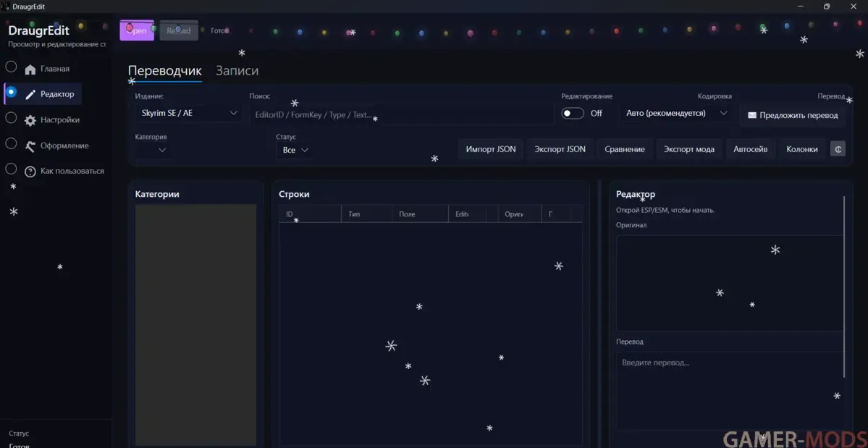Click the question mark help icon
The image size is (868, 448).
pos(30,172)
